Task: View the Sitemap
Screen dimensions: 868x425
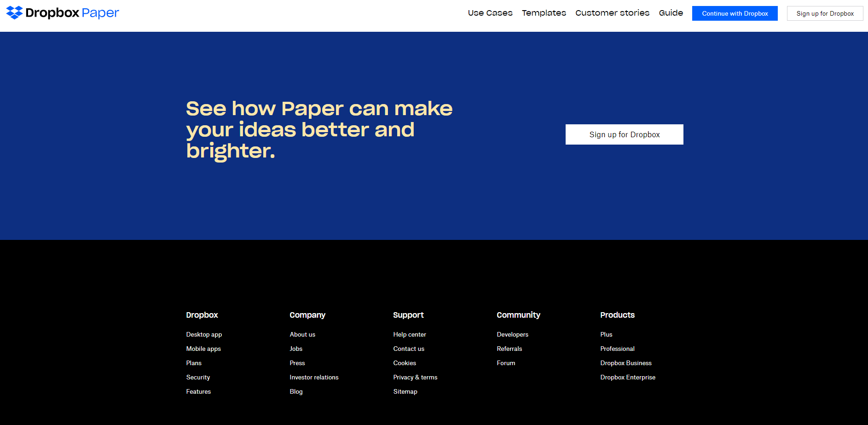Action: point(405,391)
